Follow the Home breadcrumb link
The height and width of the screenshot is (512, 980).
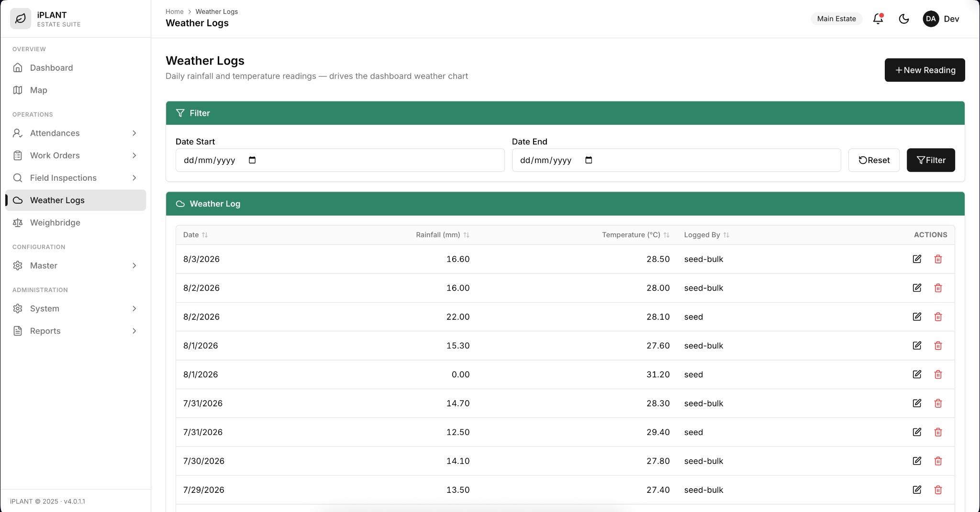pyautogui.click(x=175, y=11)
